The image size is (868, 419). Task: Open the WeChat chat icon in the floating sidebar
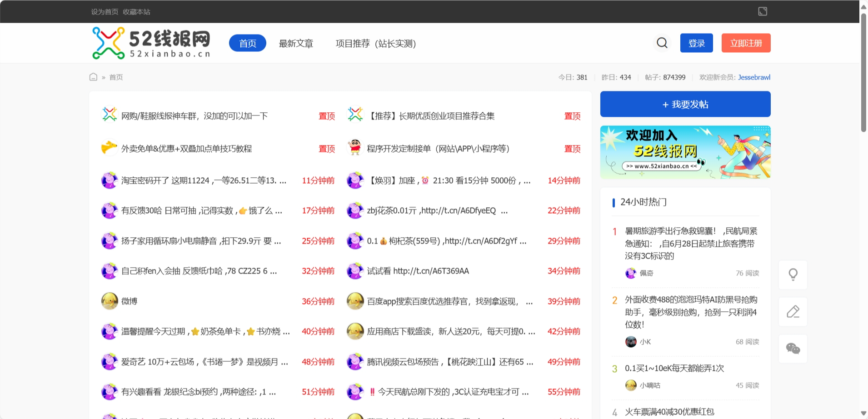(793, 349)
